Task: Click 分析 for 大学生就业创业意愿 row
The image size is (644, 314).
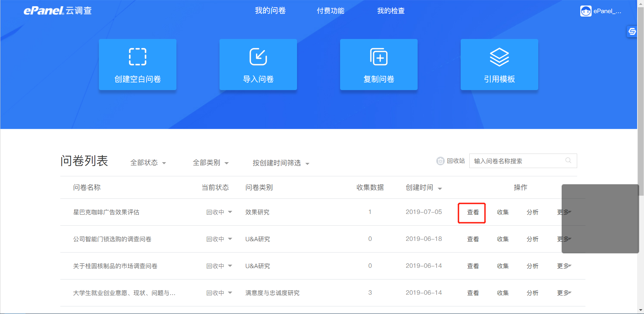Action: pos(532,293)
